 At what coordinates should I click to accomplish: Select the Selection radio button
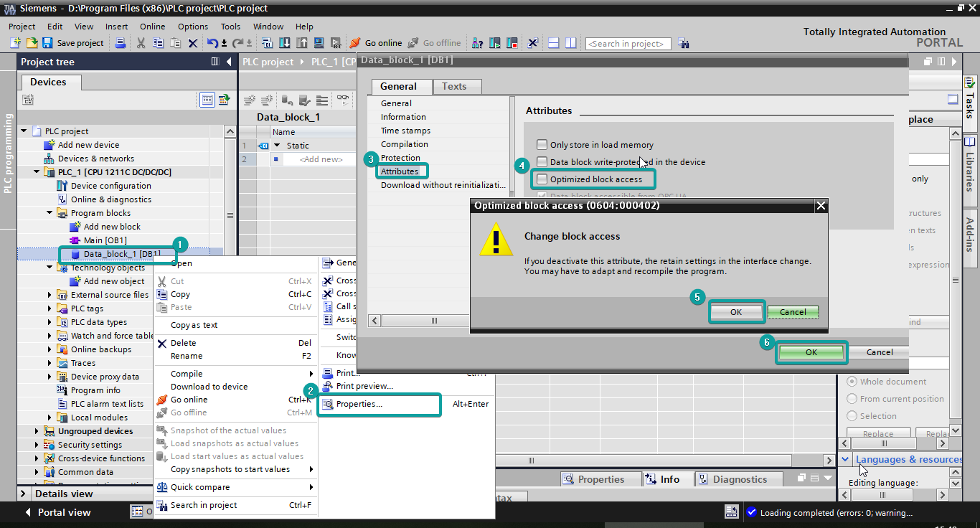pos(852,416)
